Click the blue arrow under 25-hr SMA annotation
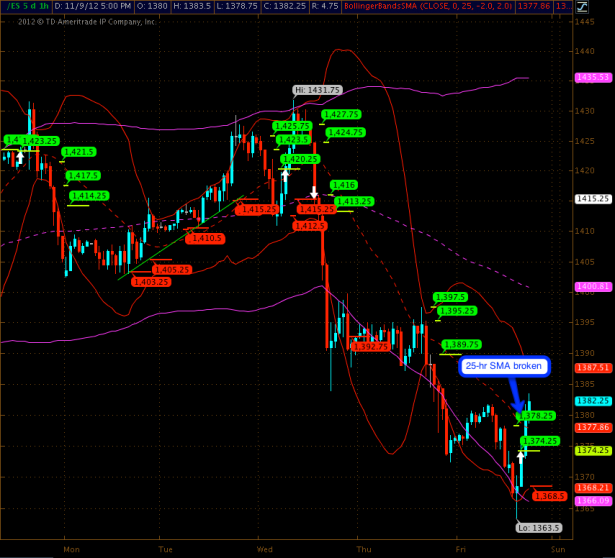The height and width of the screenshot is (558, 615). point(516,397)
